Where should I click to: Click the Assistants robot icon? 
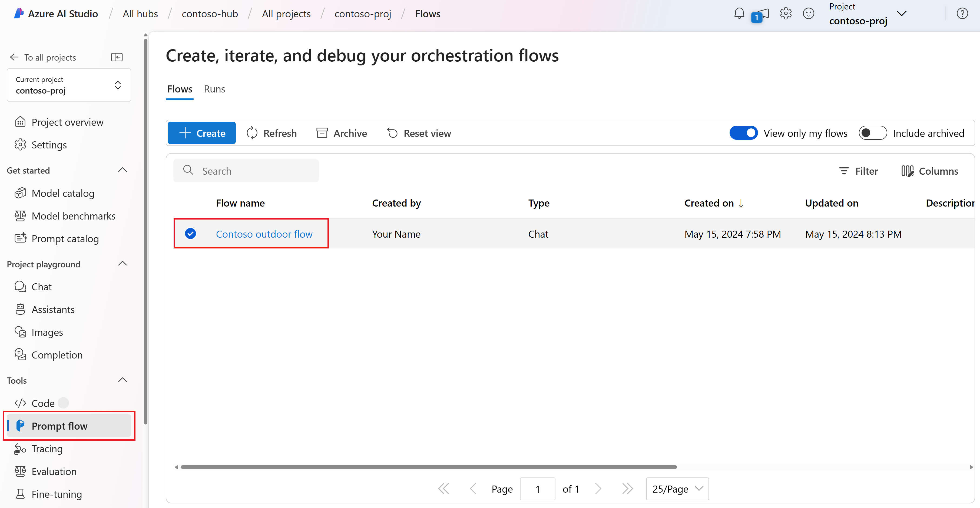point(20,310)
